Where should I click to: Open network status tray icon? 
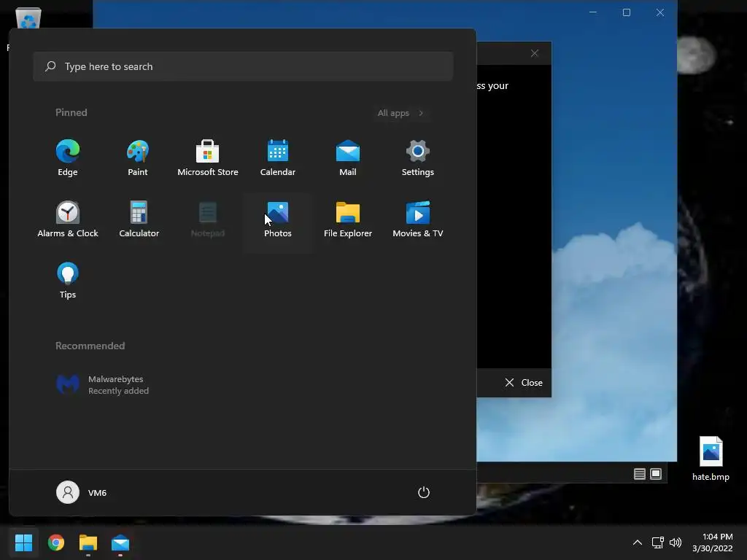tap(658, 542)
